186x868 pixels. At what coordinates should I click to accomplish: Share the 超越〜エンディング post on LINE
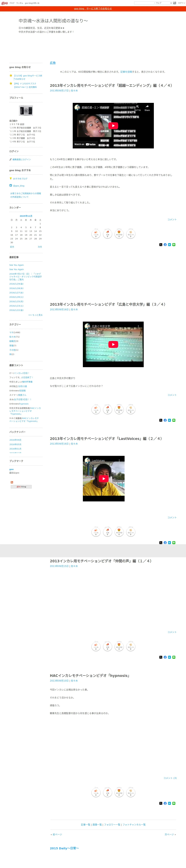tap(174, 245)
